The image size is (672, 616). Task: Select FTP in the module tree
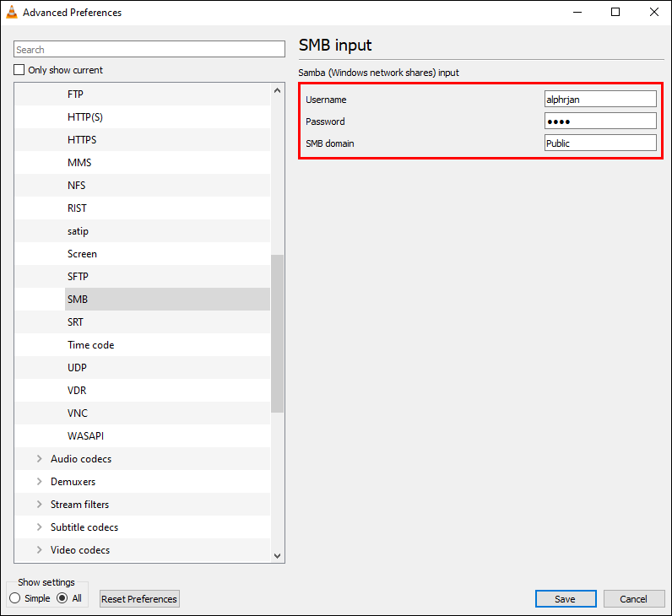coord(75,95)
